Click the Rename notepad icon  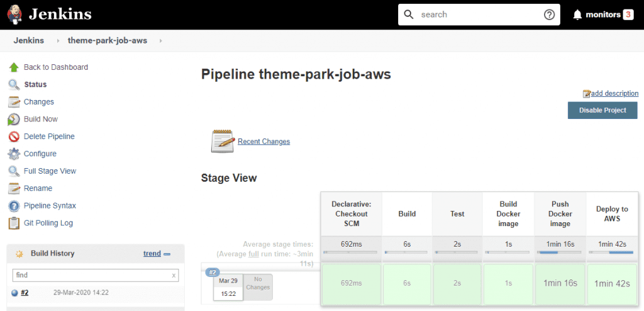tap(14, 188)
